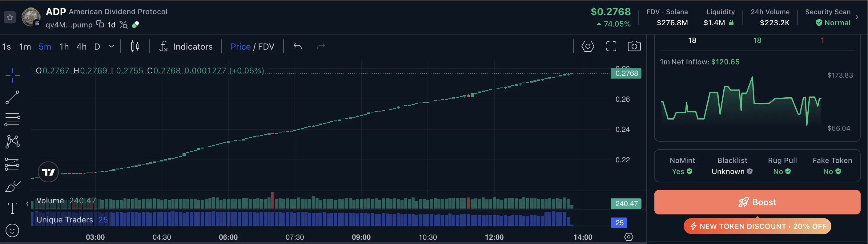Select the 1s timeframe
The image size is (868, 244).
(x=6, y=47)
